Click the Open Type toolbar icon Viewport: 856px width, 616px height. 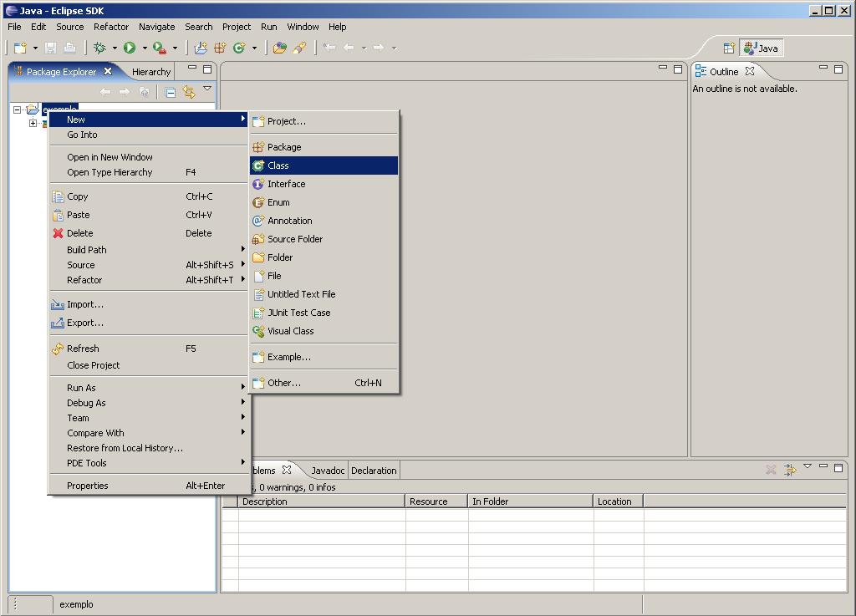coord(280,48)
